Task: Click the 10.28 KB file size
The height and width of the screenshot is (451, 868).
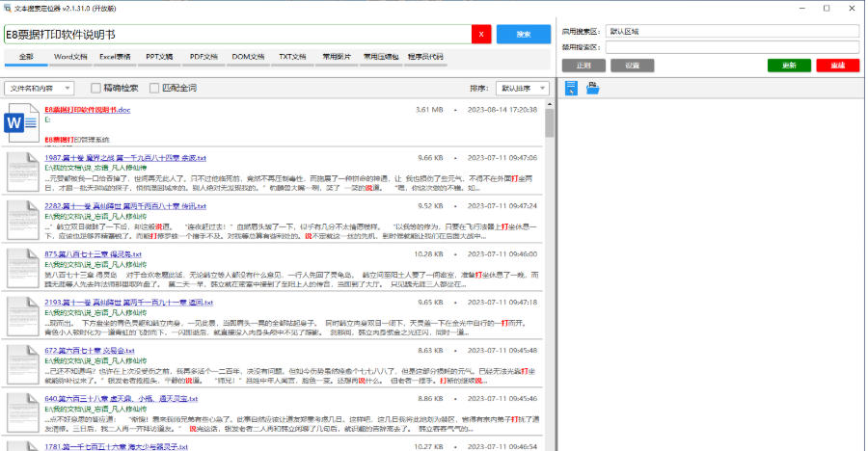Action: 428,254
